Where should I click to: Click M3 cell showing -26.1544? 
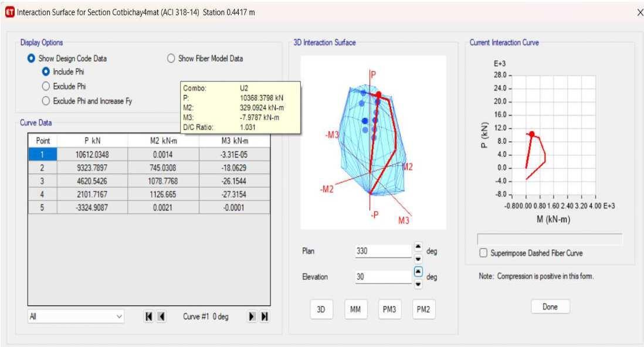235,181
